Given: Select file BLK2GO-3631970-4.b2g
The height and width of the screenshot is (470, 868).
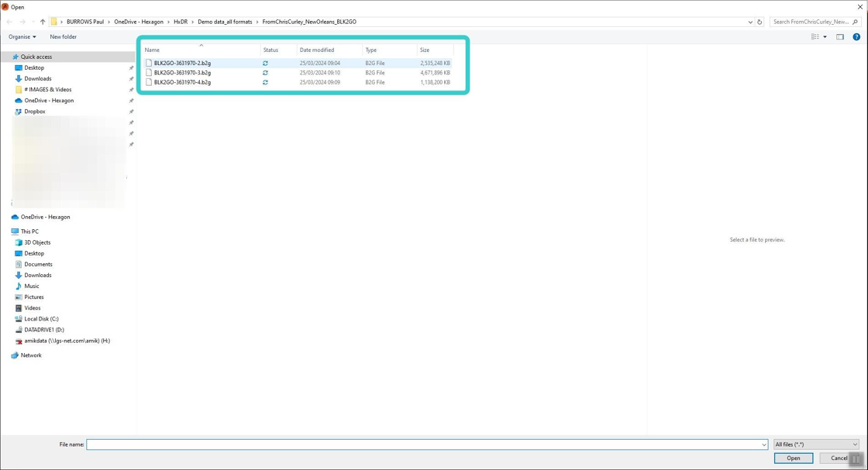Looking at the screenshot, I should [x=182, y=82].
